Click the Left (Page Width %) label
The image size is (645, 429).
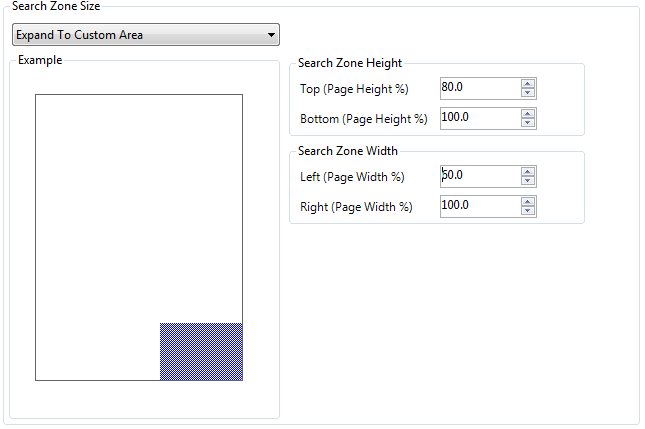pyautogui.click(x=352, y=177)
